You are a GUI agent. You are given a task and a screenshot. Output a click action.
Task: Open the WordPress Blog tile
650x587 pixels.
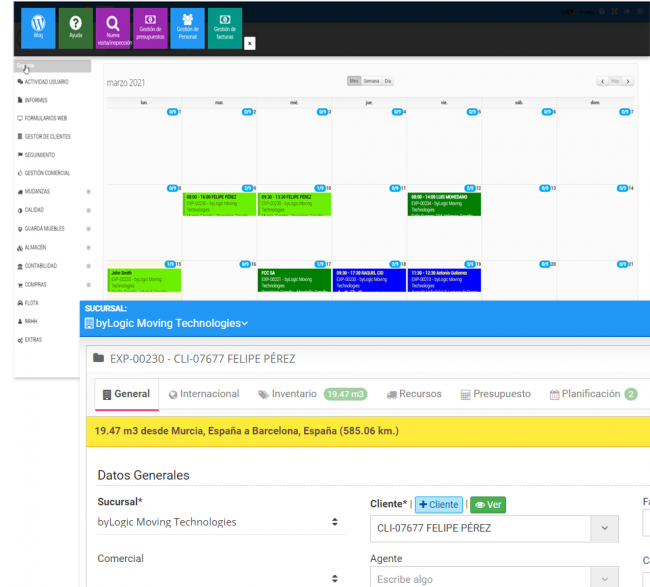tap(38, 27)
